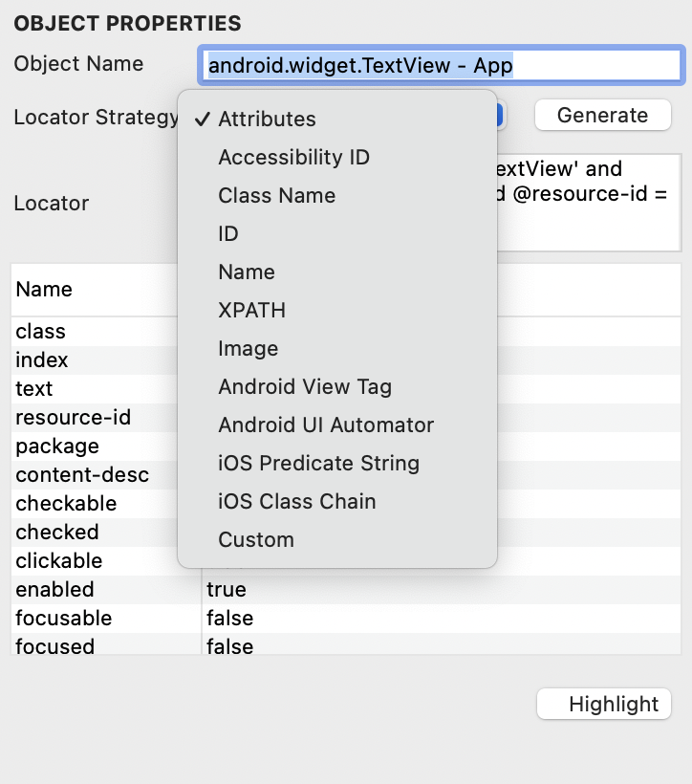Screen dimensions: 692x784
Task: Choose Accessibility ID from the dropdown
Action: click(293, 157)
